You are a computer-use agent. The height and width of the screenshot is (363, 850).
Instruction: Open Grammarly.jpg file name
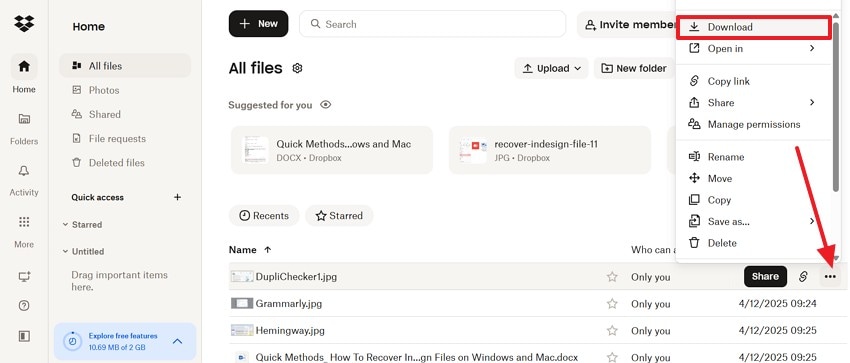click(288, 304)
